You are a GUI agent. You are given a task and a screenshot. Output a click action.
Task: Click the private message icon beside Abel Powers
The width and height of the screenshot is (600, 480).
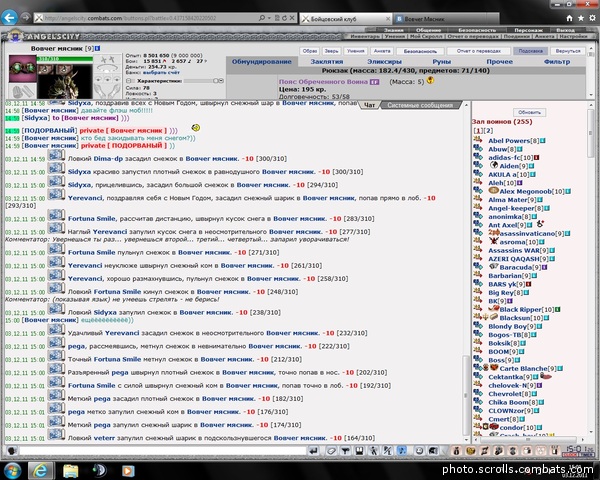tap(477, 140)
